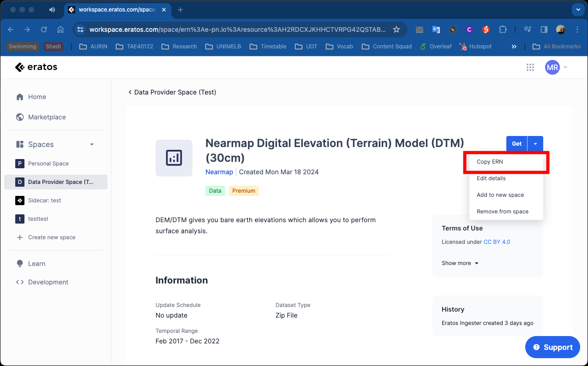Image resolution: width=588 pixels, height=366 pixels.
Task: Bookmark this page with star icon
Action: [x=396, y=30]
